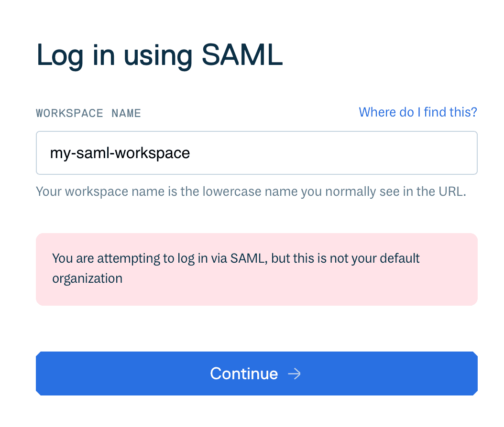
Task: Click the word "SAML" in the page title
Action: pyautogui.click(x=242, y=56)
